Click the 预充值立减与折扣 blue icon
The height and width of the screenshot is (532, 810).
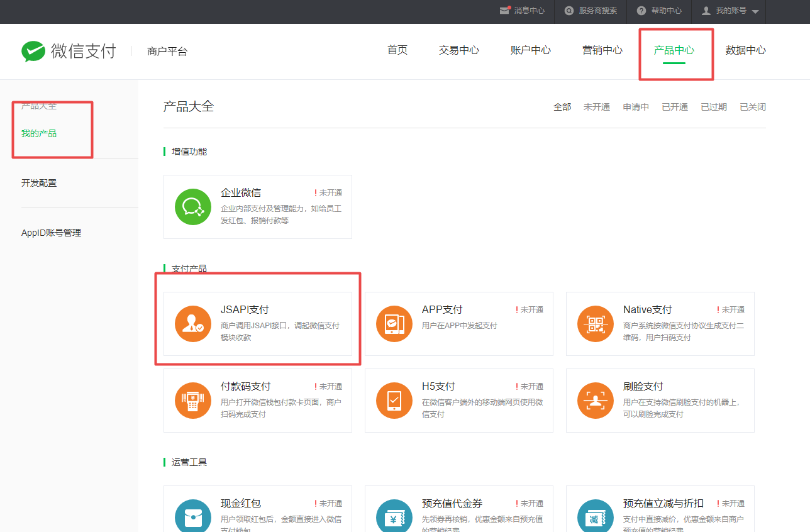click(596, 517)
